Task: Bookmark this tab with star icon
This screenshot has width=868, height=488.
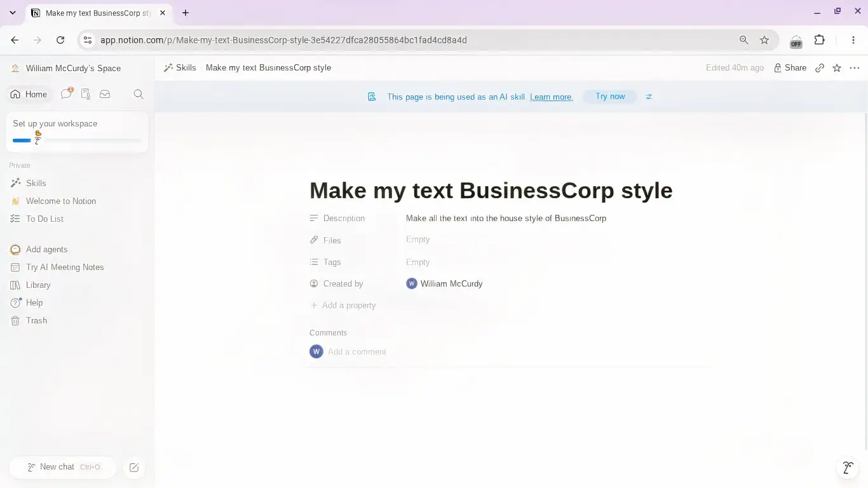Action: (764, 40)
